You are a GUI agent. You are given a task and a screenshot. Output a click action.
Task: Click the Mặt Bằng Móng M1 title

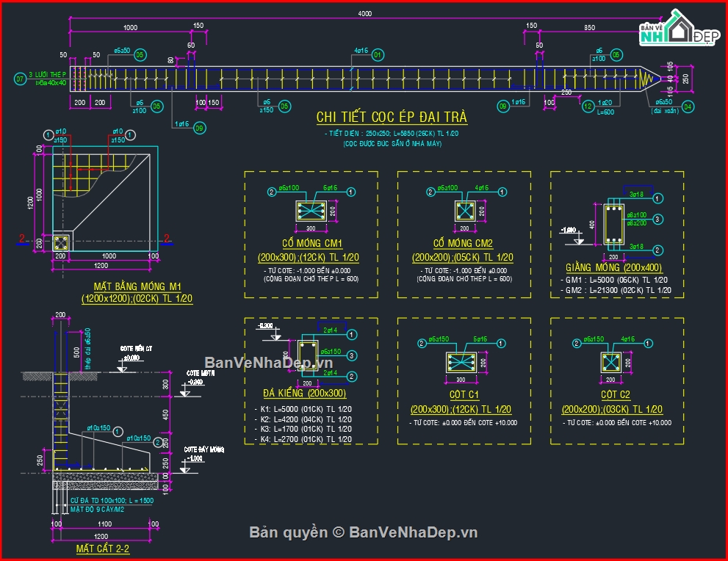coord(137,286)
